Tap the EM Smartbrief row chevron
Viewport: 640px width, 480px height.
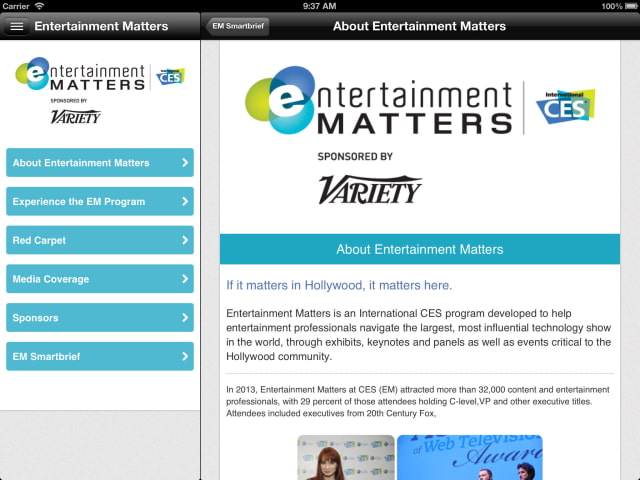tap(185, 356)
